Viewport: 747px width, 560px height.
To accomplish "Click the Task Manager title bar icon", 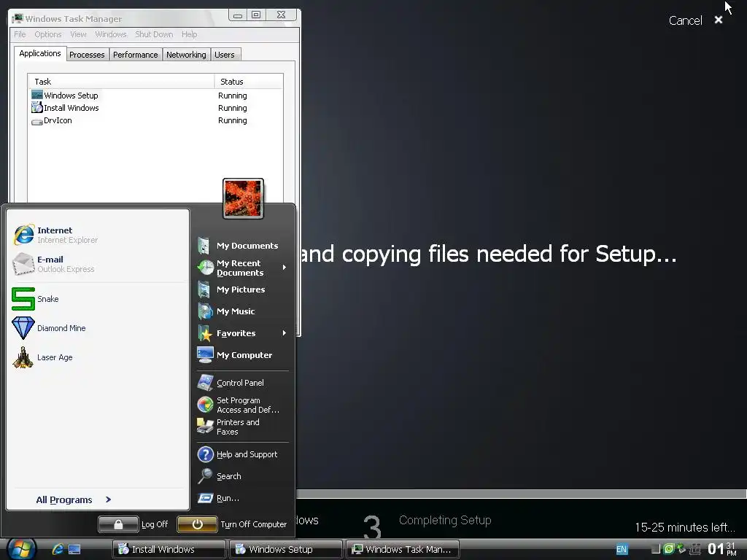I will pyautogui.click(x=18, y=18).
